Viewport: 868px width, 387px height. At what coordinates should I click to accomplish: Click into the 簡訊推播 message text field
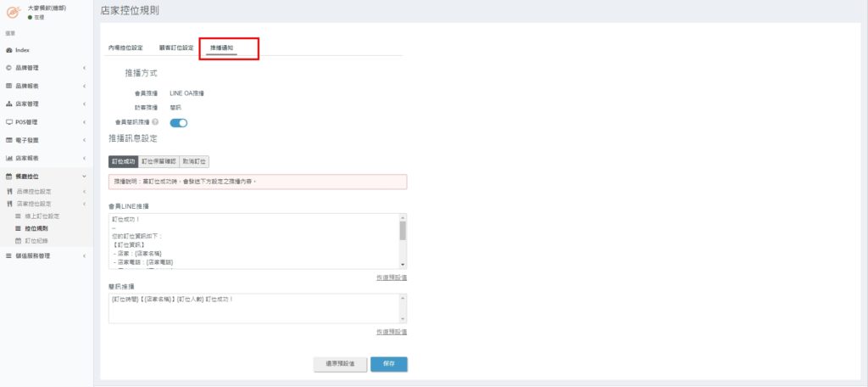[x=254, y=308]
